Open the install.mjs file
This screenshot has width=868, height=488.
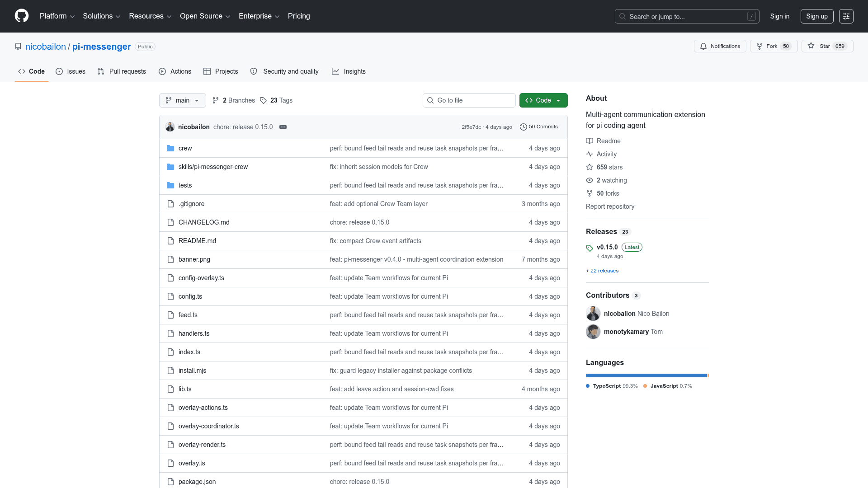192,371
